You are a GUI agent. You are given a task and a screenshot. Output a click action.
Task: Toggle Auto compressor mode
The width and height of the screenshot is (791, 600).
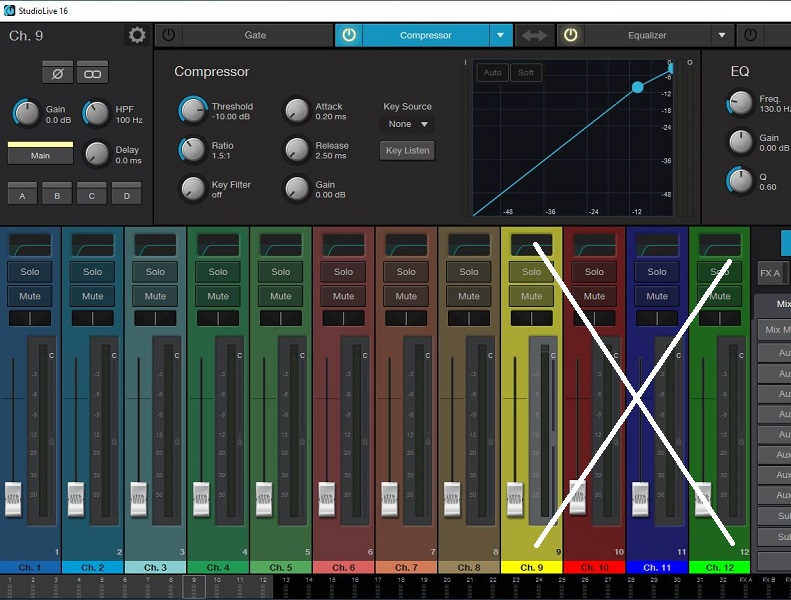[x=492, y=73]
